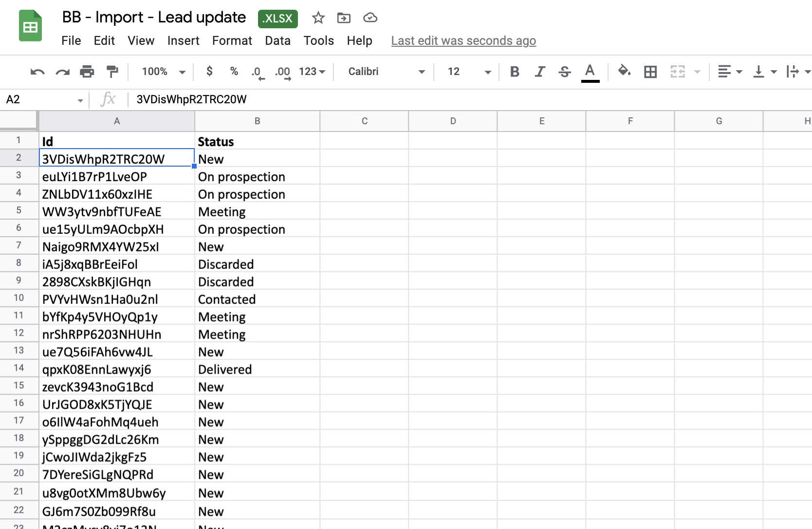Viewport: 812px width, 529px height.
Task: Select the 'Status' header cell
Action: pyautogui.click(x=257, y=141)
